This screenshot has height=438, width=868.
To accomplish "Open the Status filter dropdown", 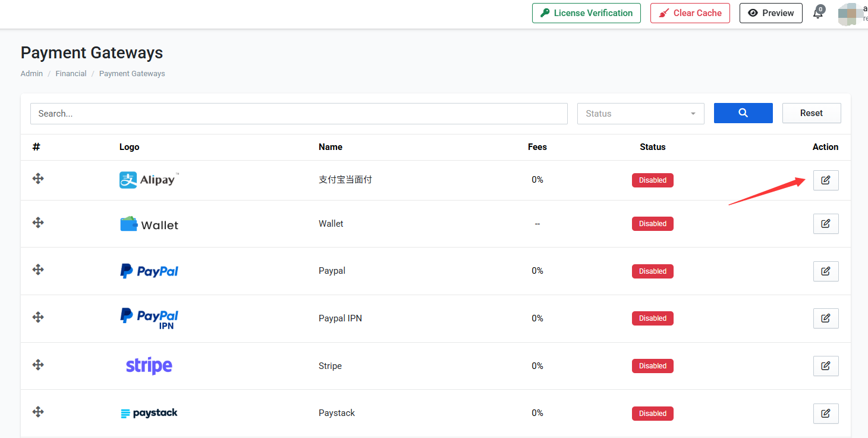I will tap(641, 113).
